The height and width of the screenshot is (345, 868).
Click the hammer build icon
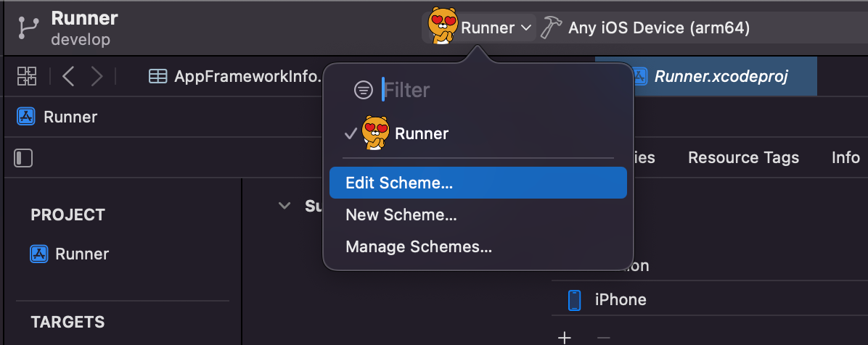coord(551,27)
